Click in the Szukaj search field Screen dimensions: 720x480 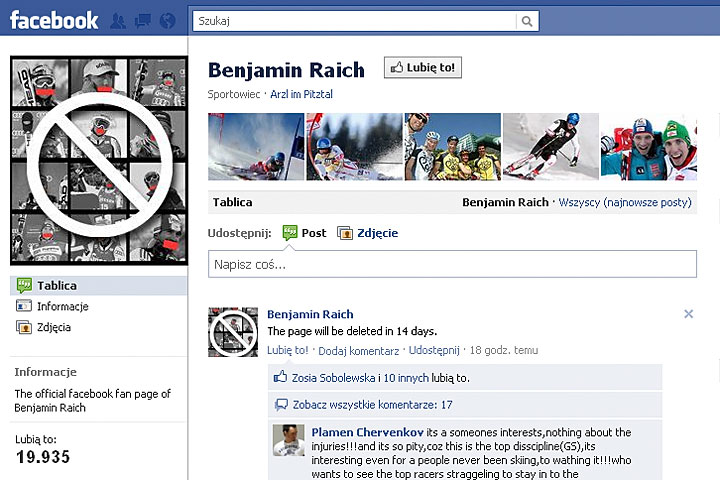click(354, 21)
